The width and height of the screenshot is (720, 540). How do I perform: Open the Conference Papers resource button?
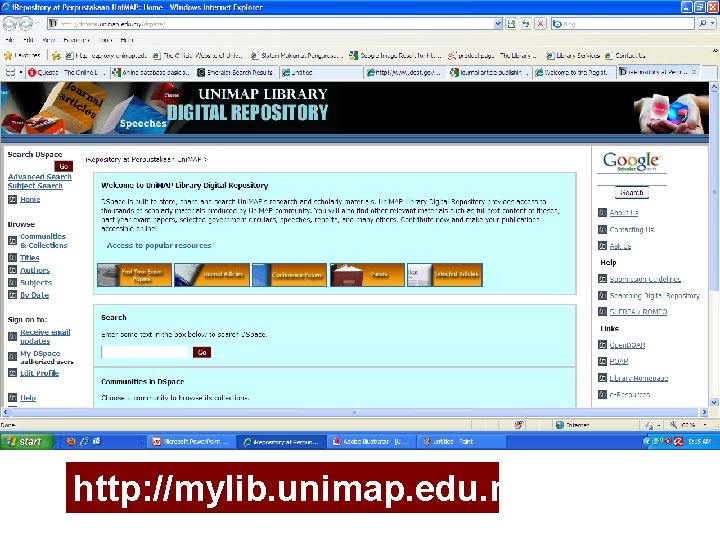pos(289,275)
